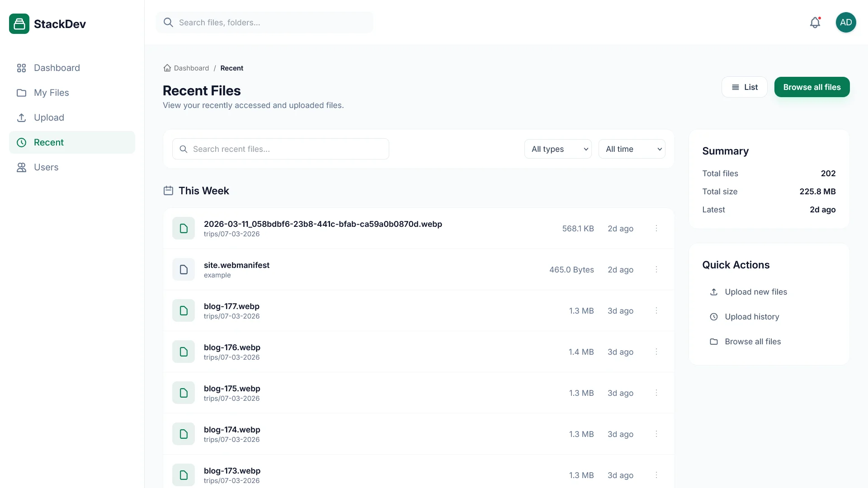Viewport: 868px width, 488px height.
Task: Click Upload new files quick action
Action: 755,292
